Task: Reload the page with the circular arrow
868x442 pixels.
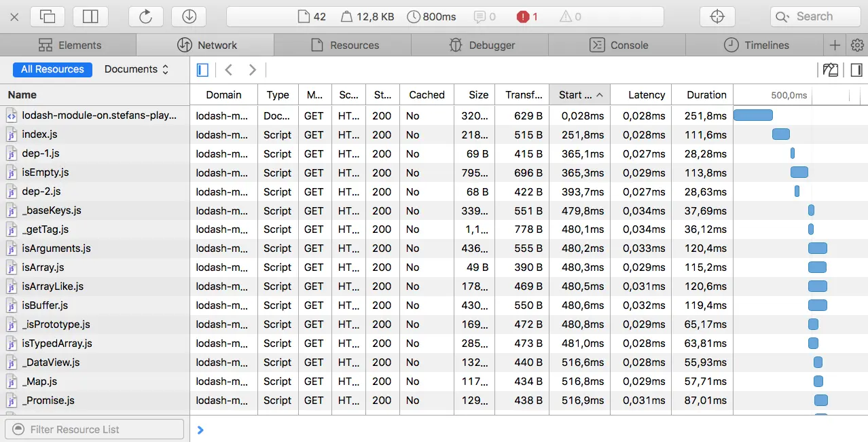Action: [145, 16]
